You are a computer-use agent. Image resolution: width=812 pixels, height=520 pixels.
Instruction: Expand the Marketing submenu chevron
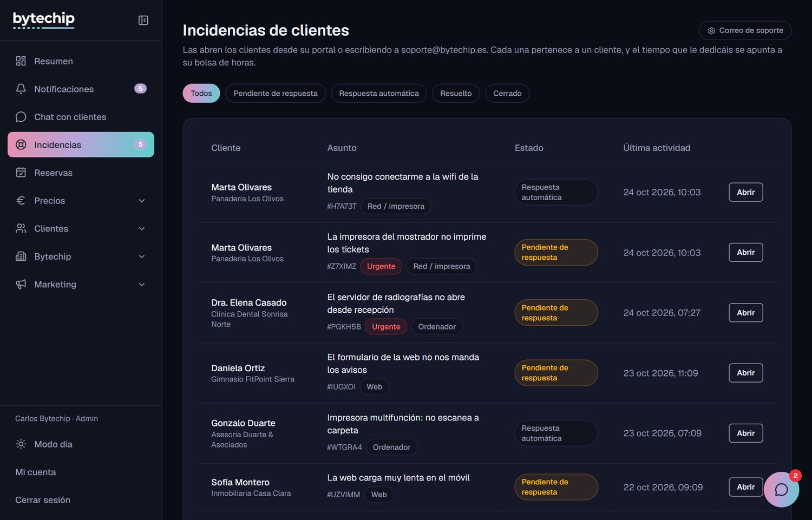[x=142, y=285]
